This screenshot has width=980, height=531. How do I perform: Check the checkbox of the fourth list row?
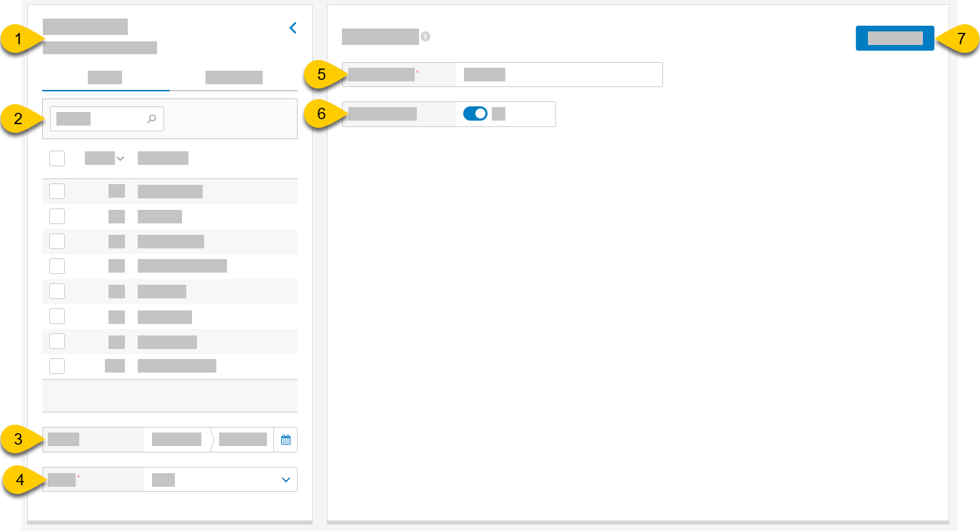[57, 265]
